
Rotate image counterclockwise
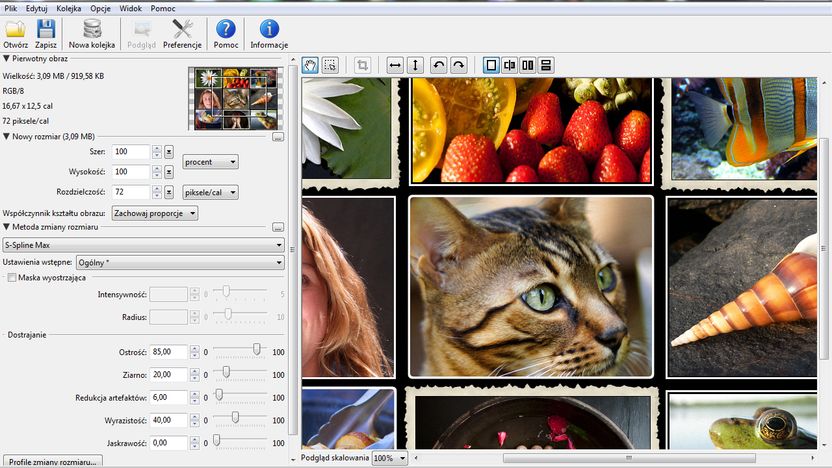[438, 65]
